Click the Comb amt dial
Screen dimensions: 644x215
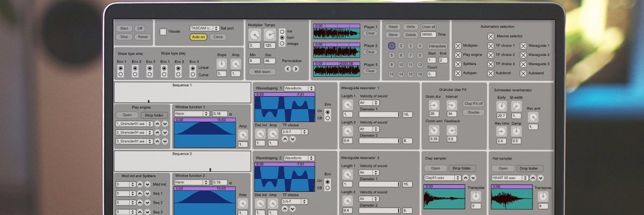coord(433,131)
